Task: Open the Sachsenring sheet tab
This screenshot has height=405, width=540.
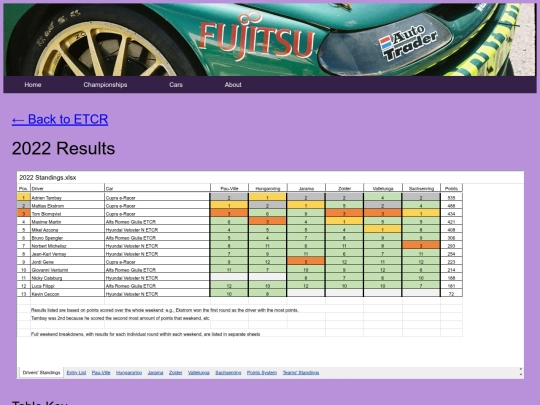Action: point(228,373)
